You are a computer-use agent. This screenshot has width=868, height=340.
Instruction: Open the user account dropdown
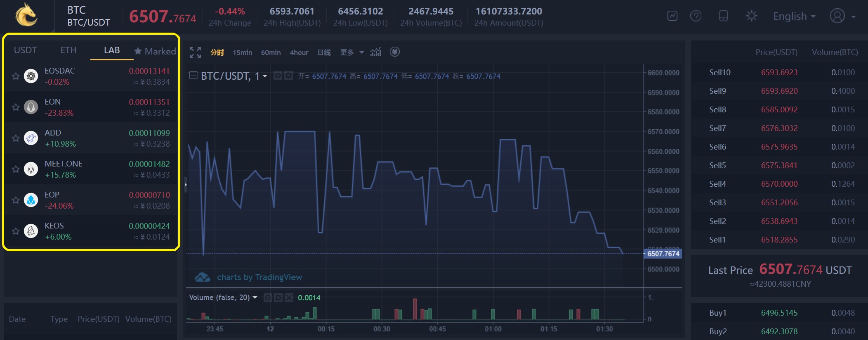[842, 17]
